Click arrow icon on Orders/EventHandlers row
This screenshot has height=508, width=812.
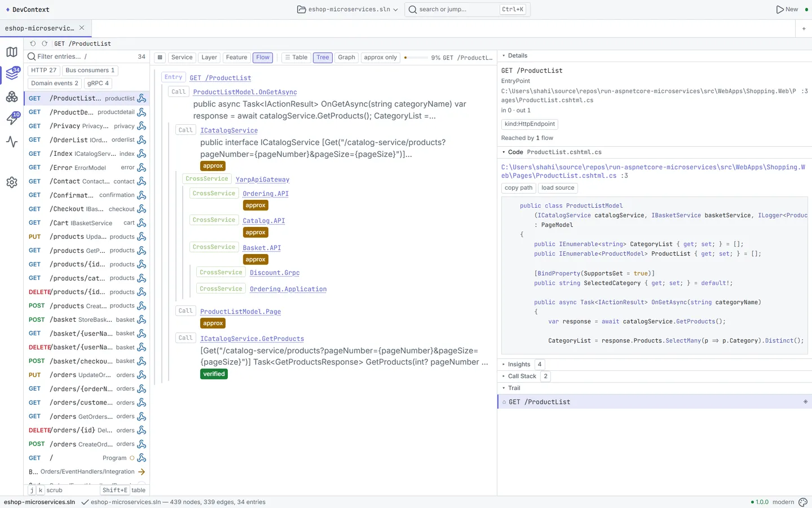(142, 472)
